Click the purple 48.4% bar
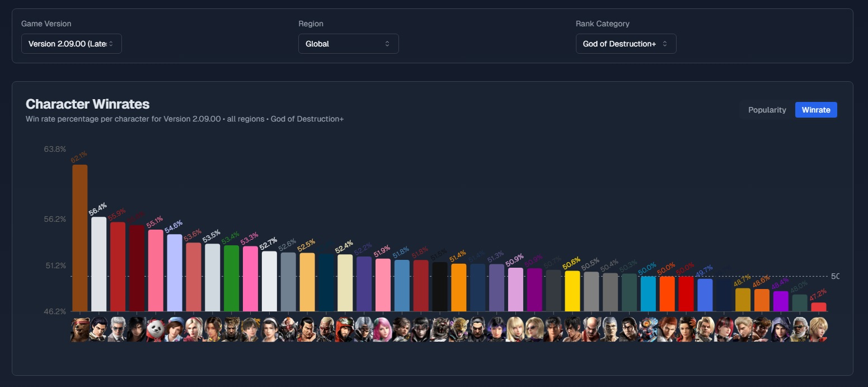The image size is (868, 387). point(781,301)
